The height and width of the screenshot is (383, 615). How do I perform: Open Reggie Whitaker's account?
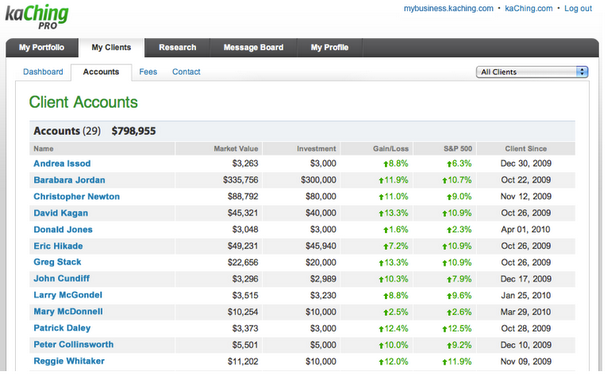(x=69, y=361)
